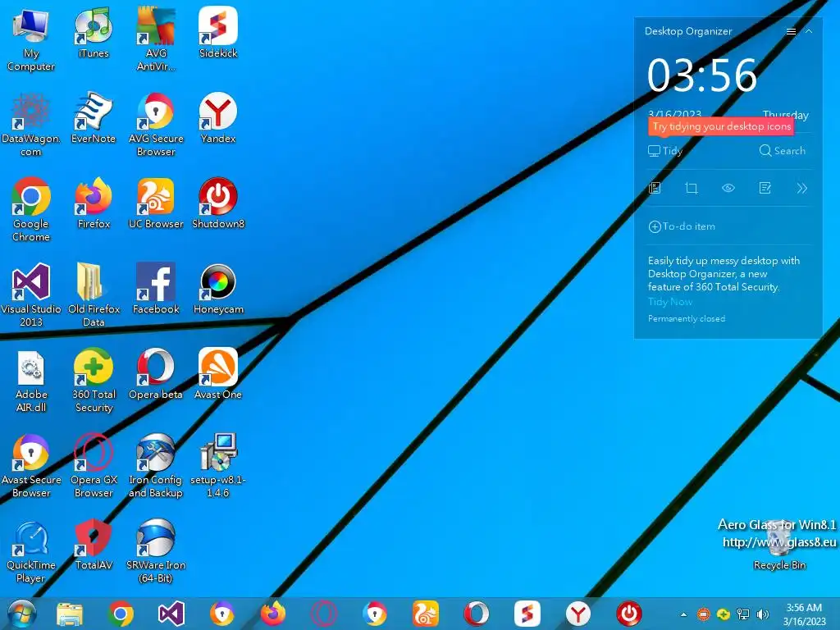Select the Opera GX Browser desktop shortcut

(x=94, y=466)
